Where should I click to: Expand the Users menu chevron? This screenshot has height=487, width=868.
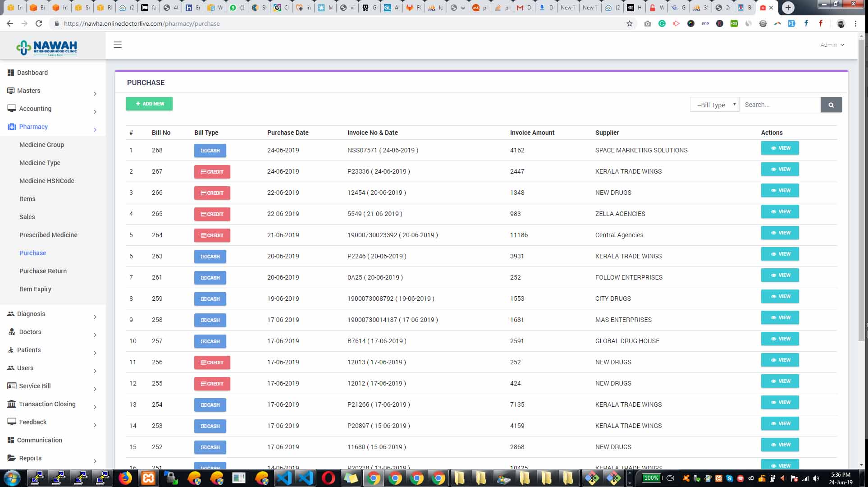click(x=95, y=371)
